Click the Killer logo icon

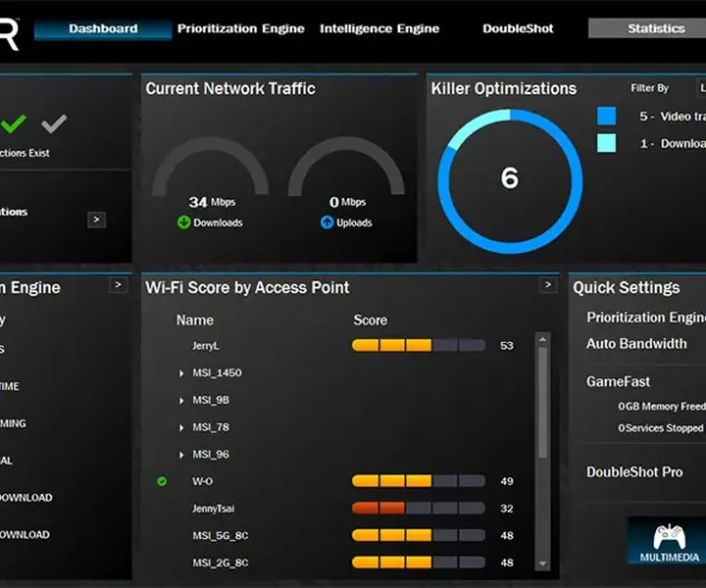[10, 34]
